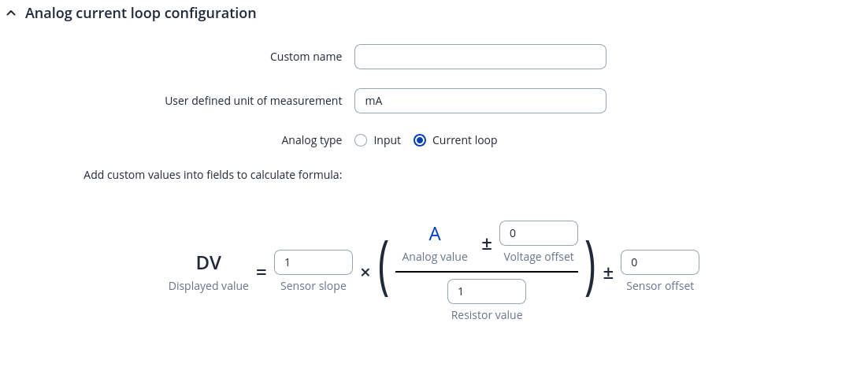
Task: Click the 'Analog type' label
Action: coord(311,140)
